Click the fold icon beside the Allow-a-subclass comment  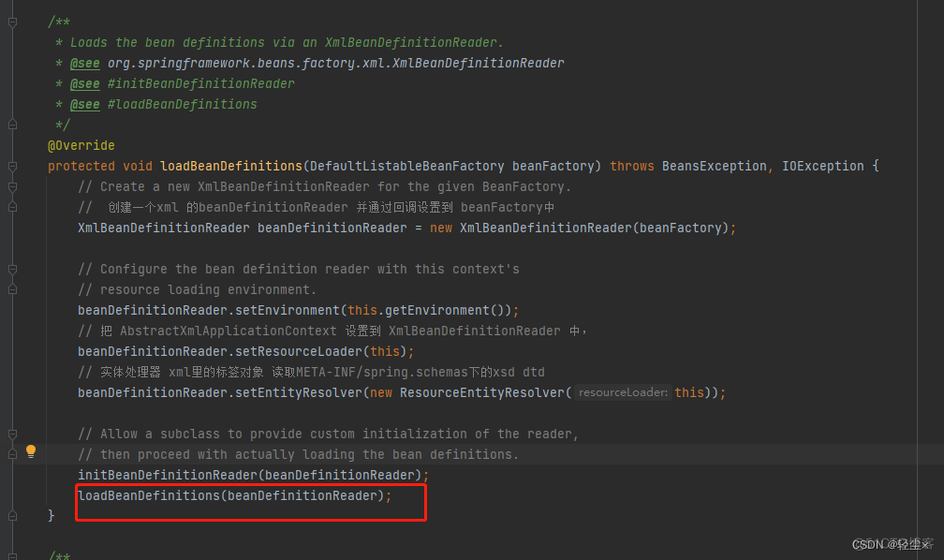[11, 434]
